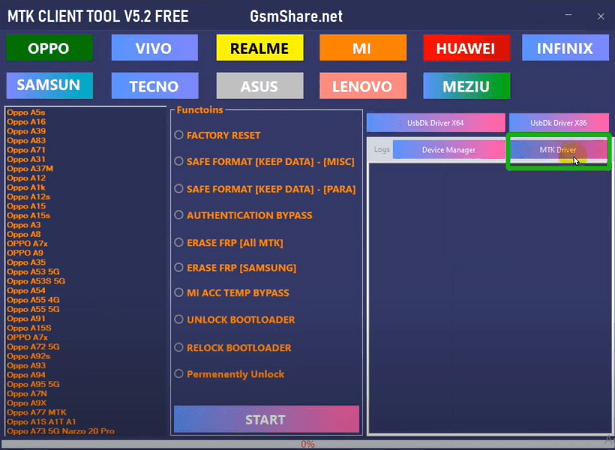Pick Oppo A92s from the list
615x450 pixels.
coord(28,357)
